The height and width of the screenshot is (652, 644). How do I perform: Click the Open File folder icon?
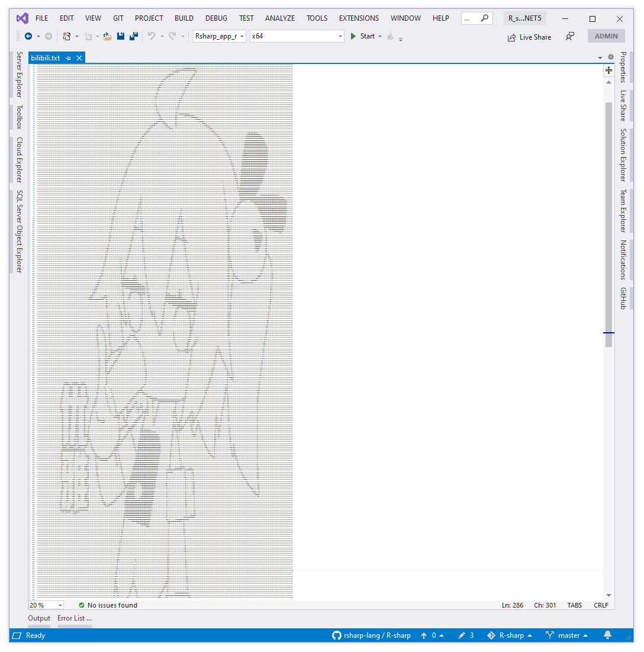(x=107, y=36)
